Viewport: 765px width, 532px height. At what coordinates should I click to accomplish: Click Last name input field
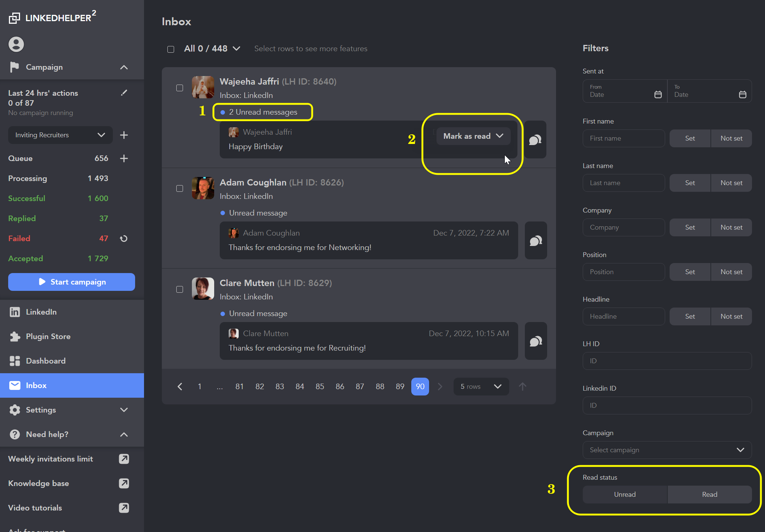[x=624, y=183]
